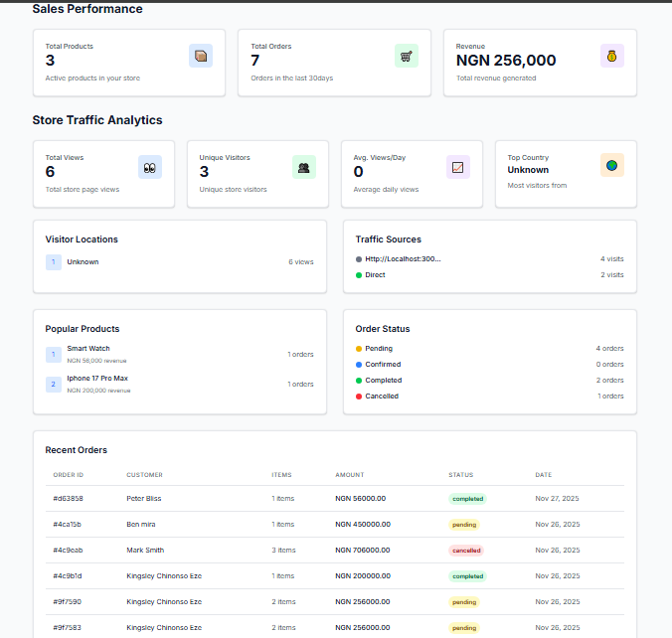
Task: Open order #9f7590
Action: pos(67,601)
